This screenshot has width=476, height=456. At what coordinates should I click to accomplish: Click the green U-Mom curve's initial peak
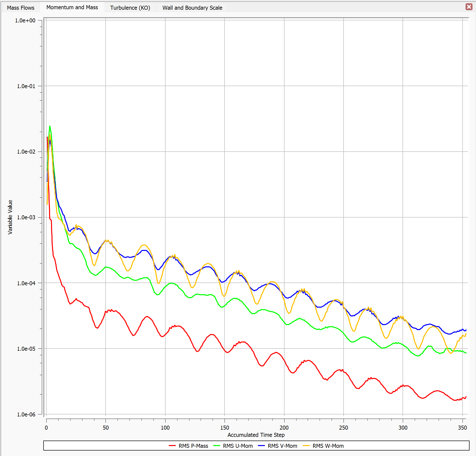click(50, 126)
